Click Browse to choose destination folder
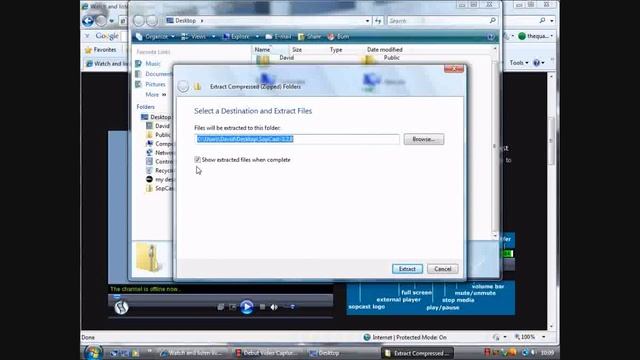The image size is (640, 360). pyautogui.click(x=424, y=139)
